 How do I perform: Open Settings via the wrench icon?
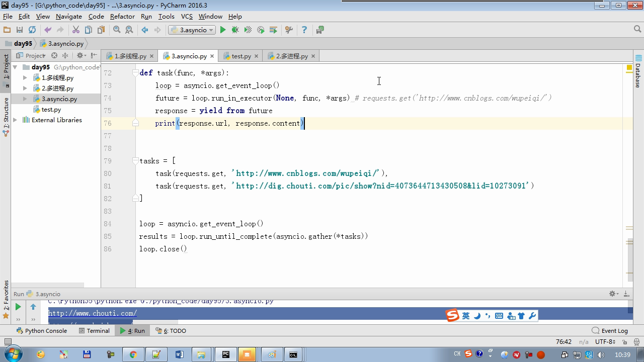(x=289, y=30)
